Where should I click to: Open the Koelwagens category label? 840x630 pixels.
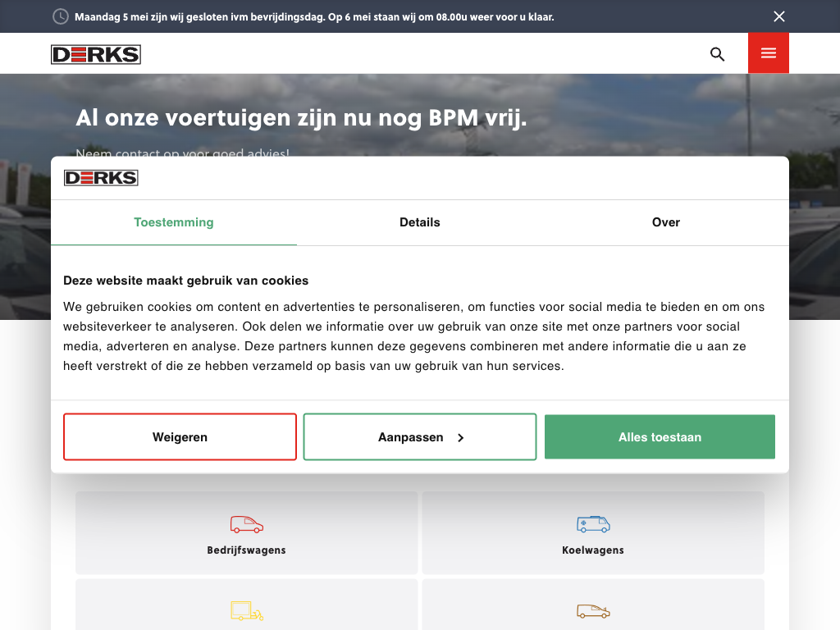point(593,550)
